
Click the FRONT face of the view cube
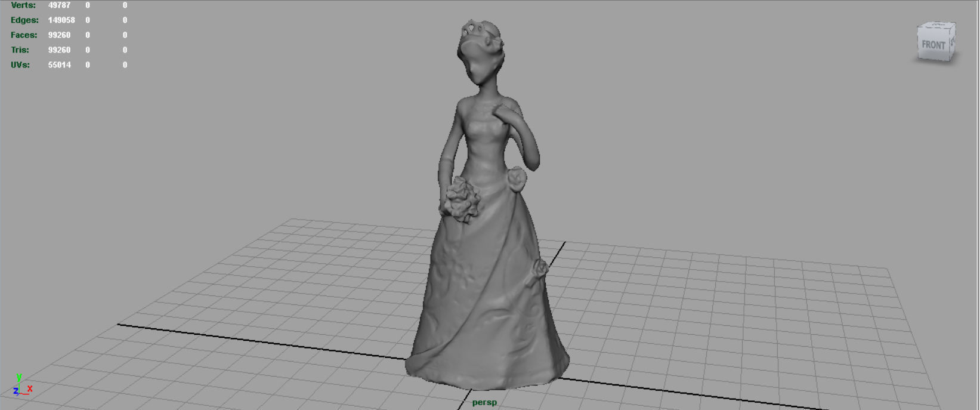point(933,45)
